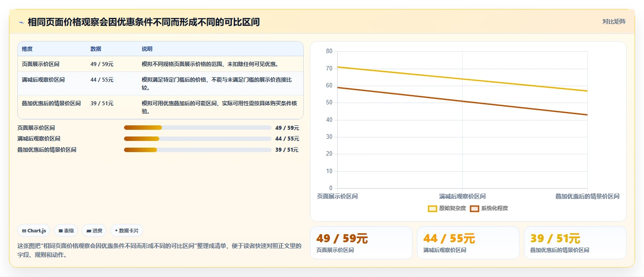Click table value 44 / 55元
Viewport: 644px width, 277px height.
click(x=102, y=80)
